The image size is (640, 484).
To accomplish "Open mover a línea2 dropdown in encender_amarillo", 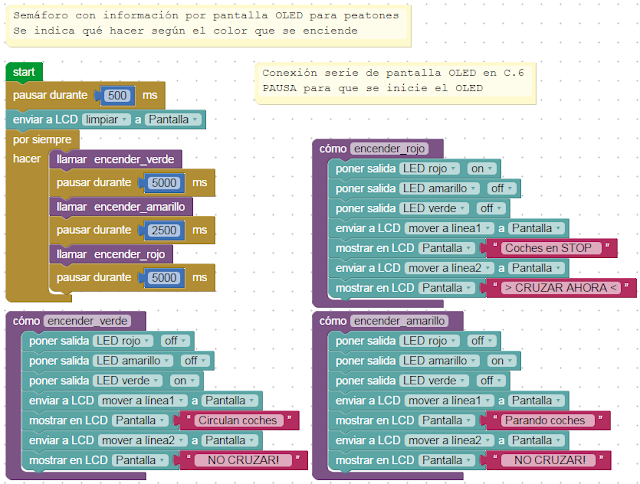I will [449, 440].
